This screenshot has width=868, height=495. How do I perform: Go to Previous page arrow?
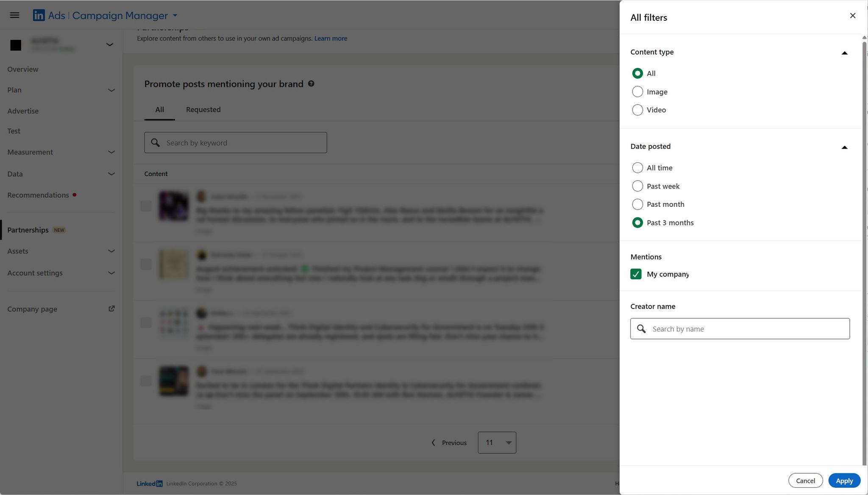tap(433, 442)
